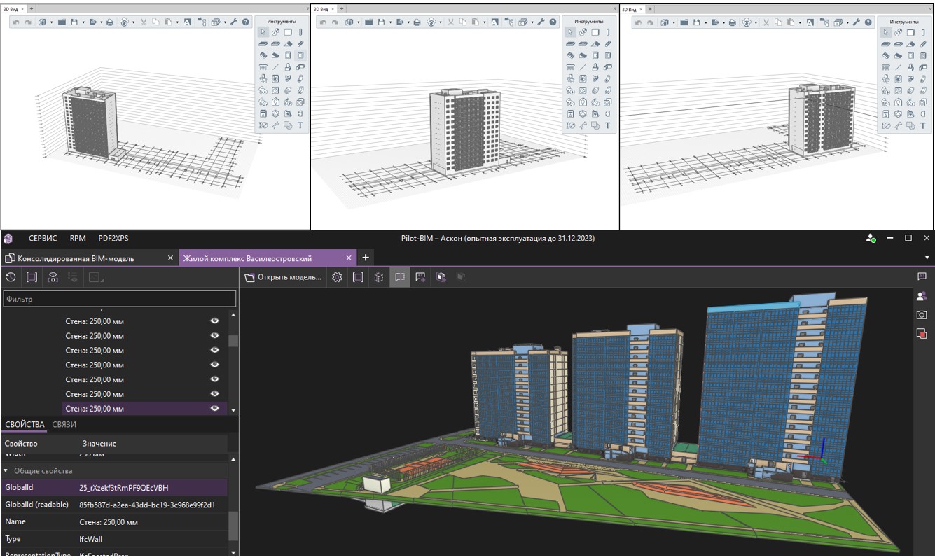This screenshot has width=935, height=560.
Task: Click the tree list scroll-down arrow
Action: click(233, 410)
